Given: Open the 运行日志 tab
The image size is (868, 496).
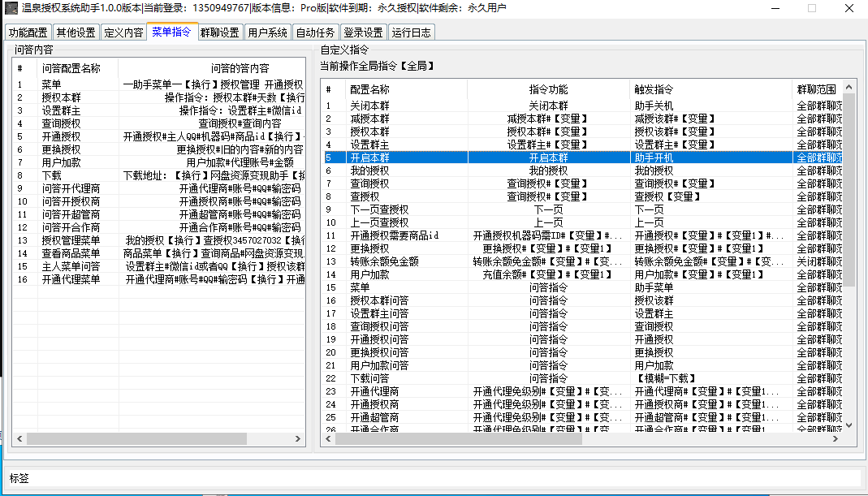Looking at the screenshot, I should click(412, 32).
